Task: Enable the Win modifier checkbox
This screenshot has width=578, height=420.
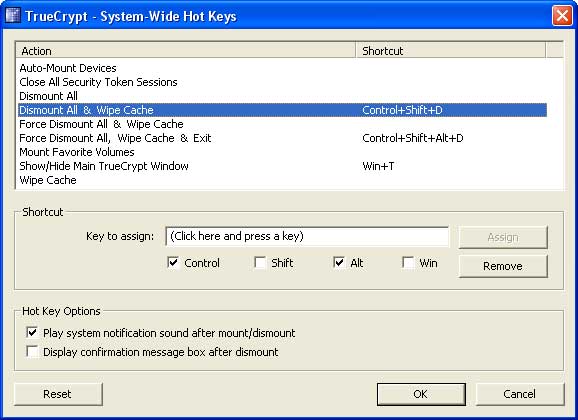Action: [x=408, y=263]
